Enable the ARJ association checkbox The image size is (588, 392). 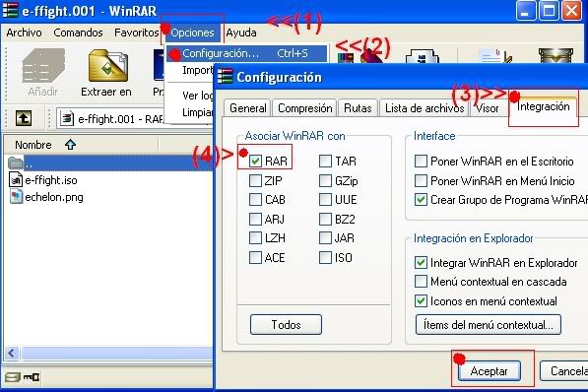tap(255, 219)
